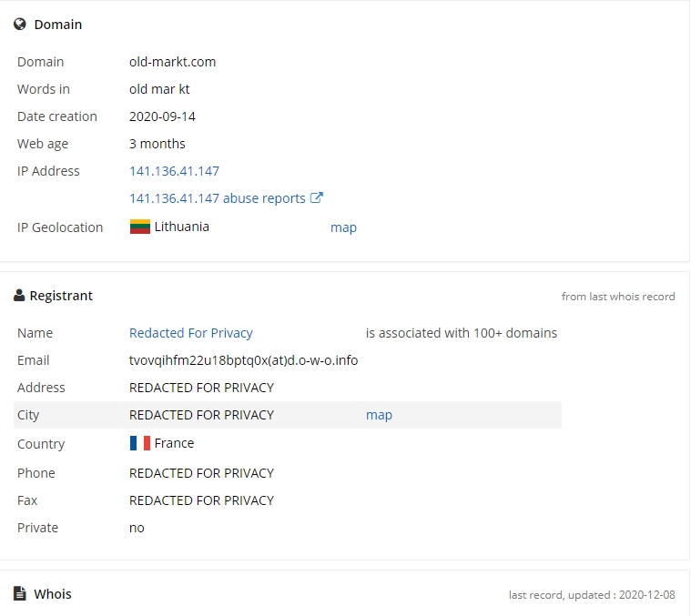Click the 'from last whois record' note
This screenshot has height=616, width=691.
pyautogui.click(x=618, y=297)
